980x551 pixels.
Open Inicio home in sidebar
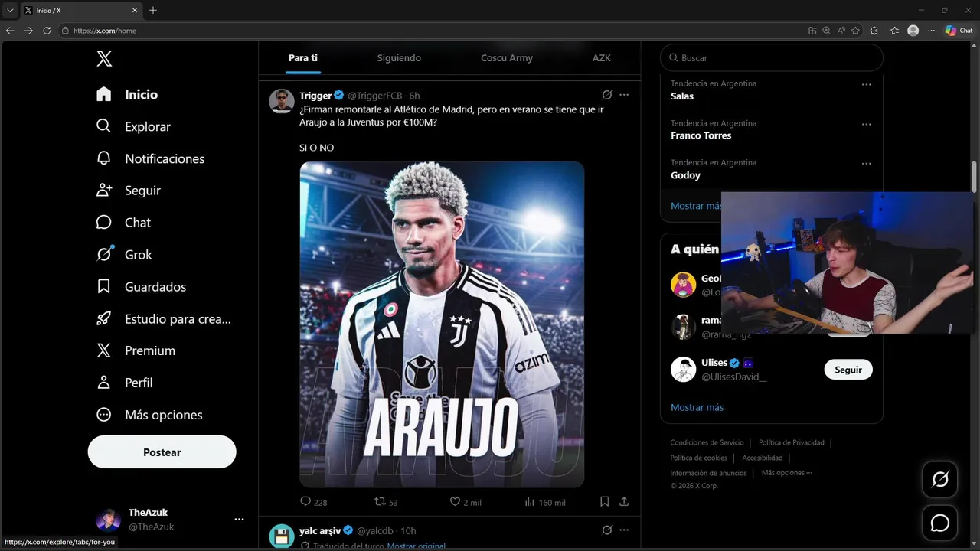(x=127, y=94)
